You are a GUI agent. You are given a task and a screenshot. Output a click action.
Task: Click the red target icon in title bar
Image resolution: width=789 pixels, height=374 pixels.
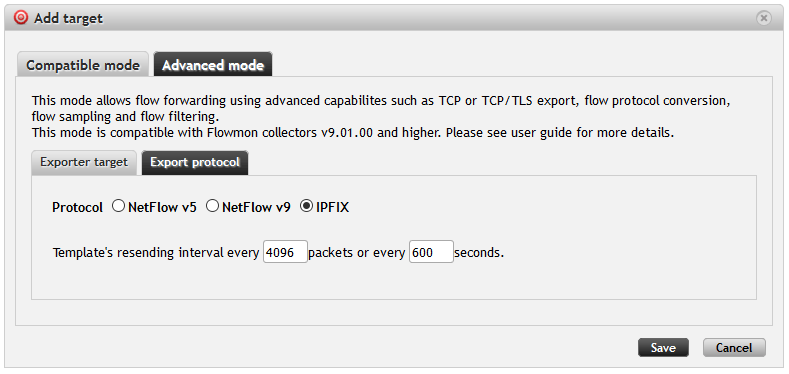21,18
